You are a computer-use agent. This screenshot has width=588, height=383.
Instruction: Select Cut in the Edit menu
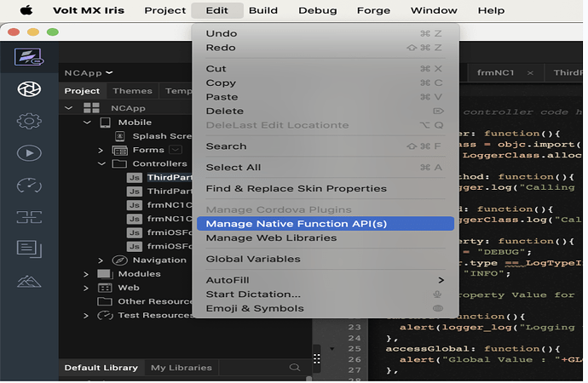326,69
